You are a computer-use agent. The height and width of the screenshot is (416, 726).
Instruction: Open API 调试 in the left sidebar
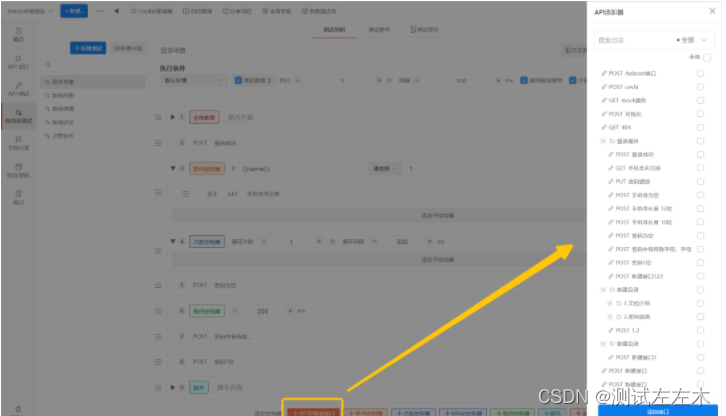click(x=19, y=89)
